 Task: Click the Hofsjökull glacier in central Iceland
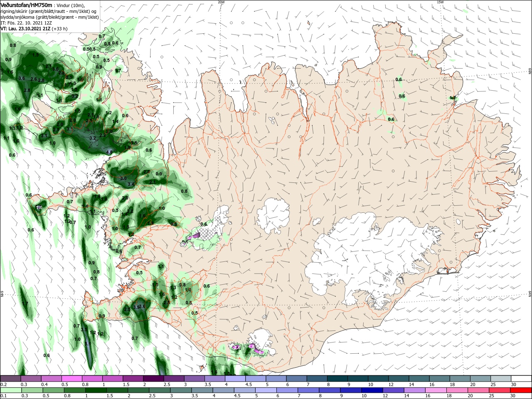tap(273, 215)
